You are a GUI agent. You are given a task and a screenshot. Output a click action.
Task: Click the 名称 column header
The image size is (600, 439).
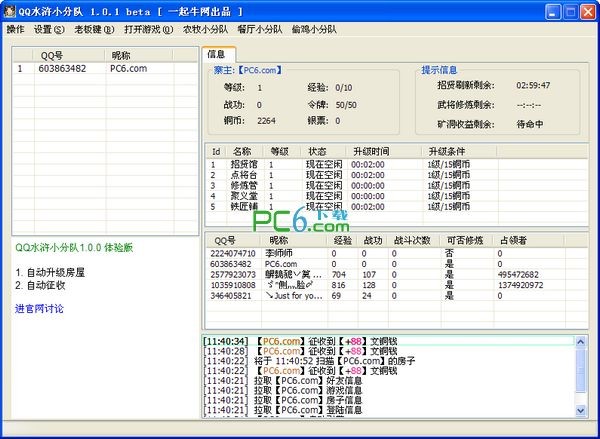pos(245,152)
